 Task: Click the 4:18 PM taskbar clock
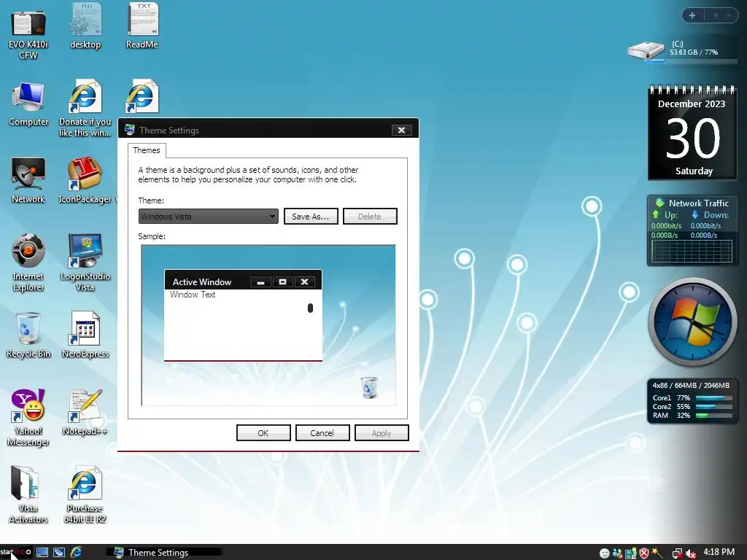click(x=719, y=552)
